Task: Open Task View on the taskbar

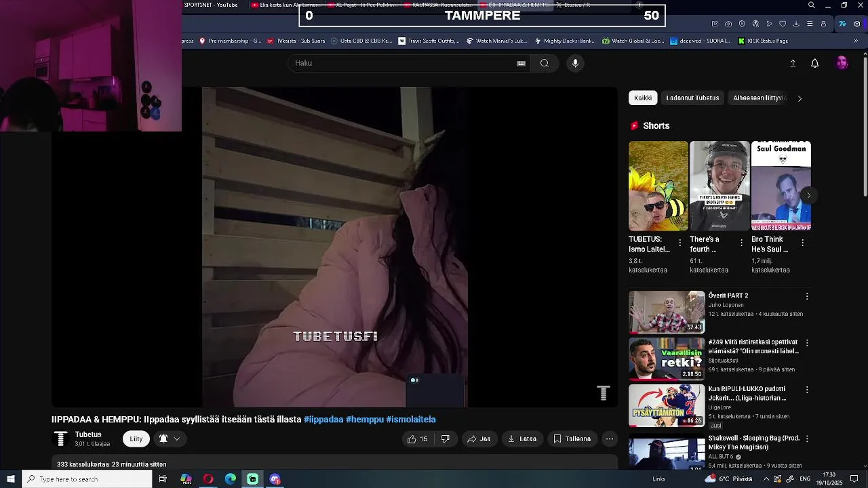Action: (163, 479)
